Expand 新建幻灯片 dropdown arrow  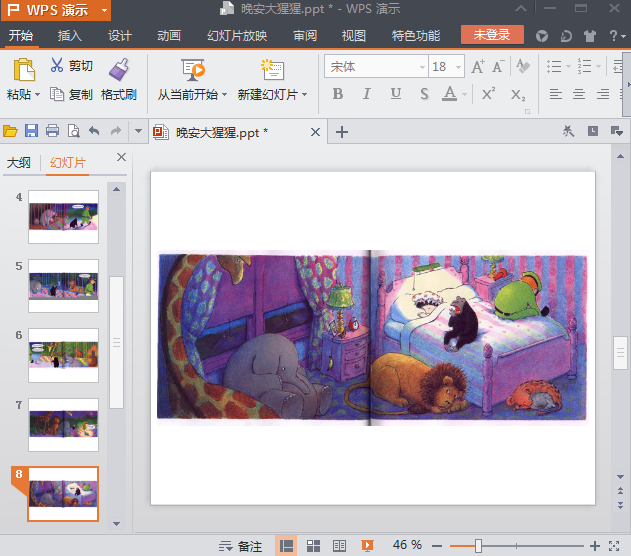click(x=305, y=95)
